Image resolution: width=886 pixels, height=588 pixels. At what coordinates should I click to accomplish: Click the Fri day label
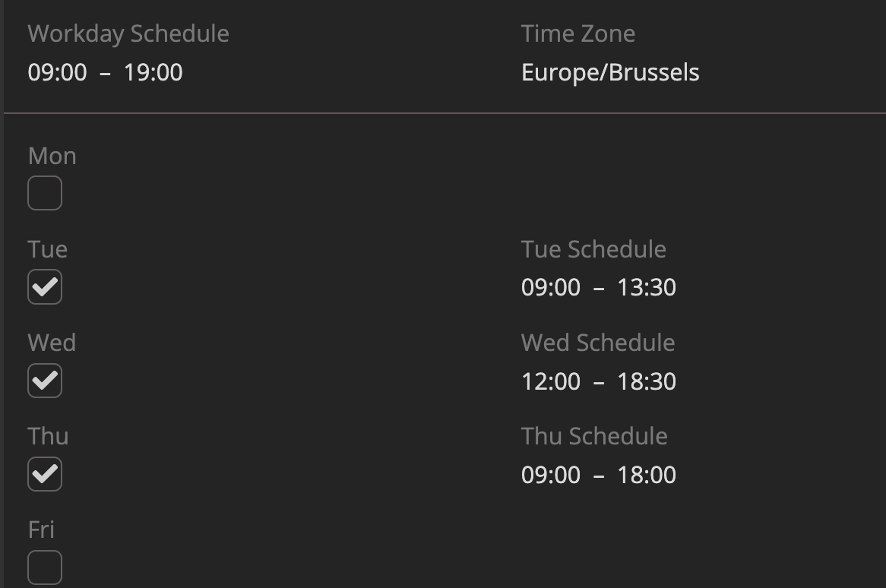(41, 530)
